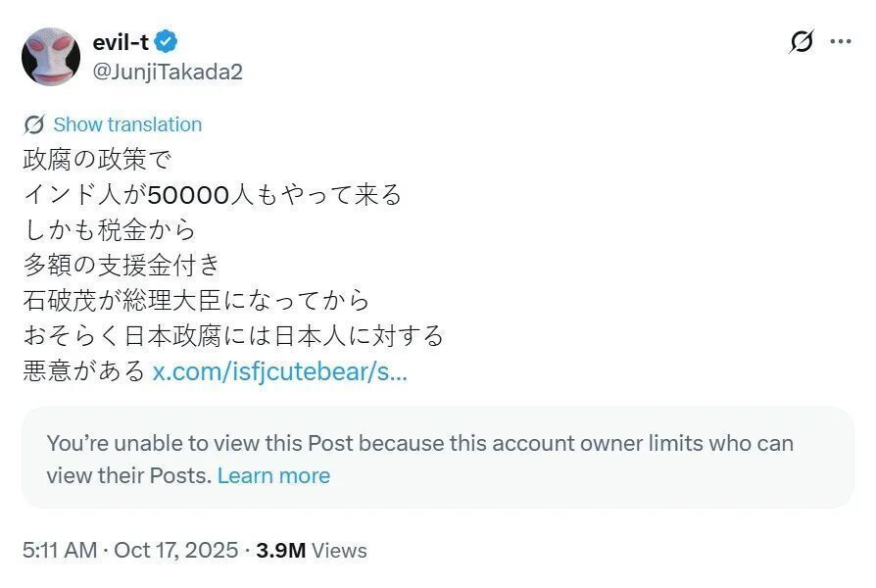
Task: Click the name 石破茂 in the post
Action: (61, 301)
